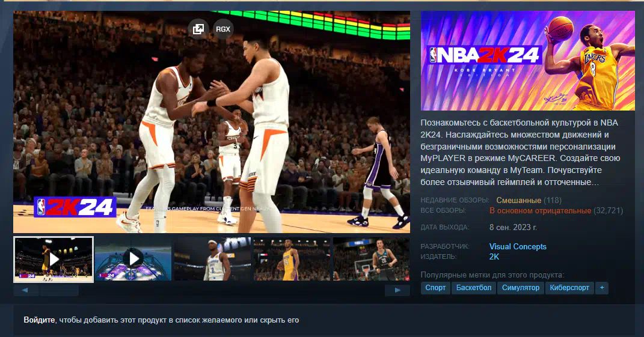Click the main gameplay video player
This screenshot has width=644, height=337.
click(212, 122)
